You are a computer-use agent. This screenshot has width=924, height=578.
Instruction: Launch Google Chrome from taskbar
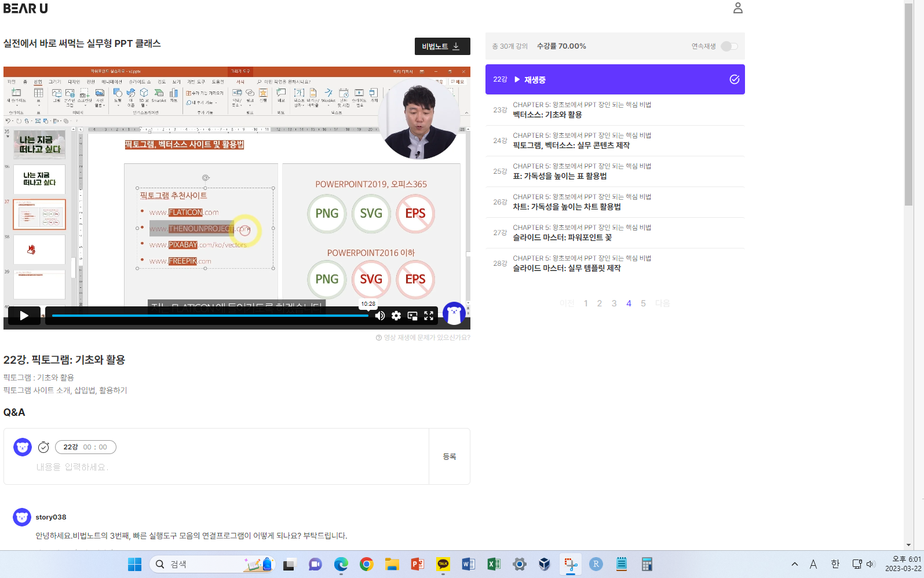(x=367, y=564)
